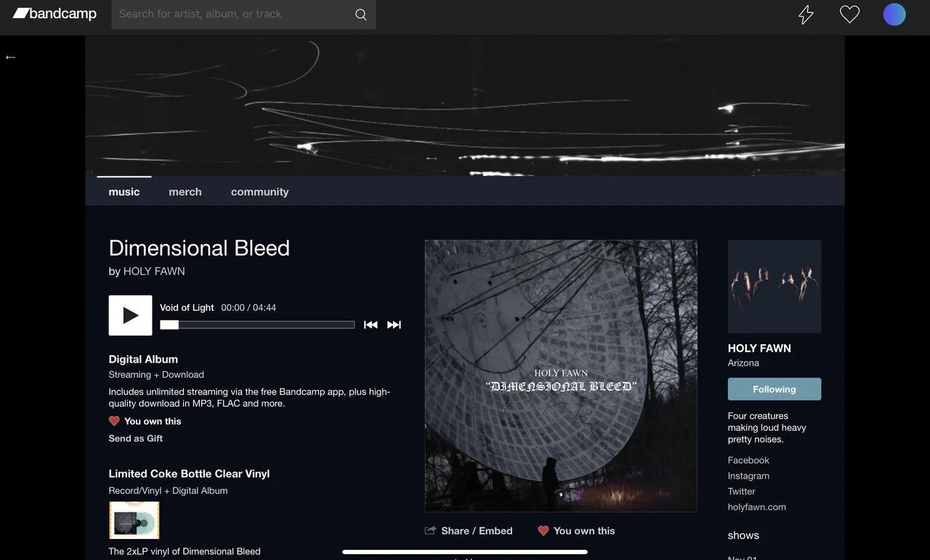This screenshot has width=930, height=560.
Task: Toggle the Following button for HOLY FAWN
Action: tap(775, 389)
